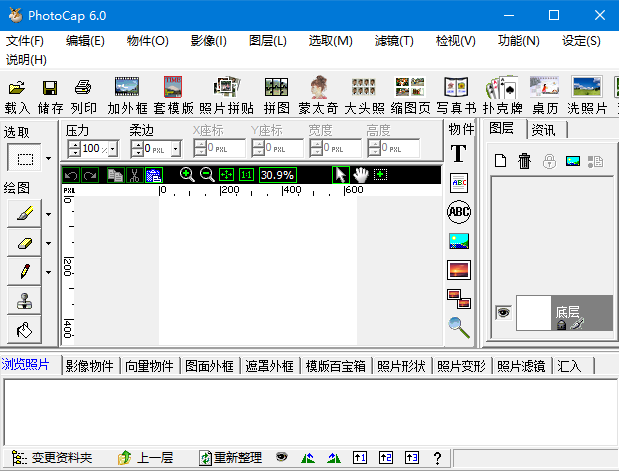Click the undo arrow button
619x471 pixels.
[x=71, y=175]
